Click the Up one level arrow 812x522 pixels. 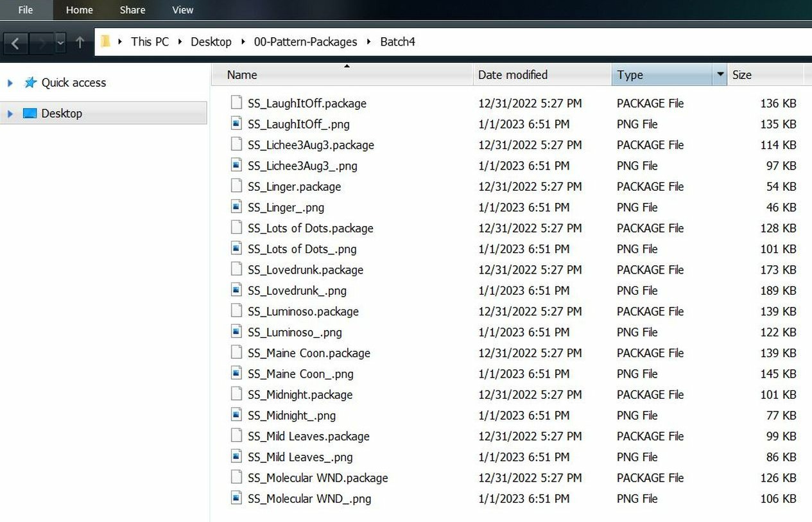(80, 42)
